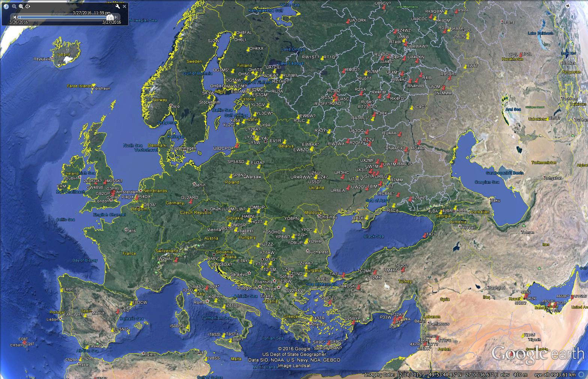
Task: Select the red TA7I placemark pin
Action: click(424, 236)
